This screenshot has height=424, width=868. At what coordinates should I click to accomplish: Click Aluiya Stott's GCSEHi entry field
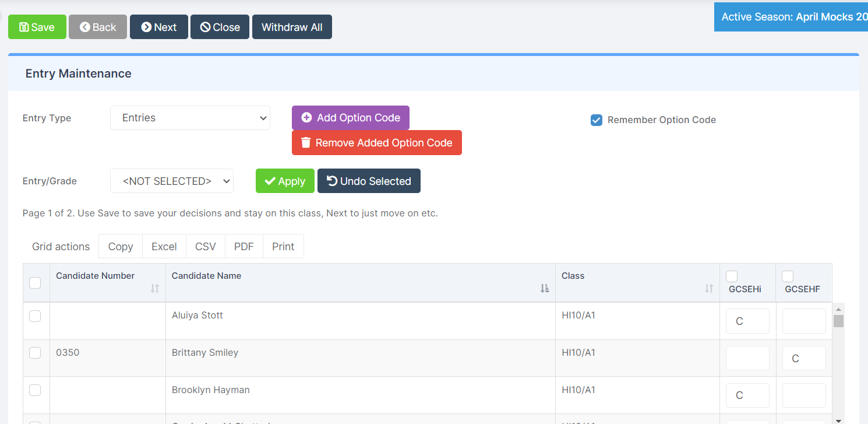pyautogui.click(x=747, y=321)
